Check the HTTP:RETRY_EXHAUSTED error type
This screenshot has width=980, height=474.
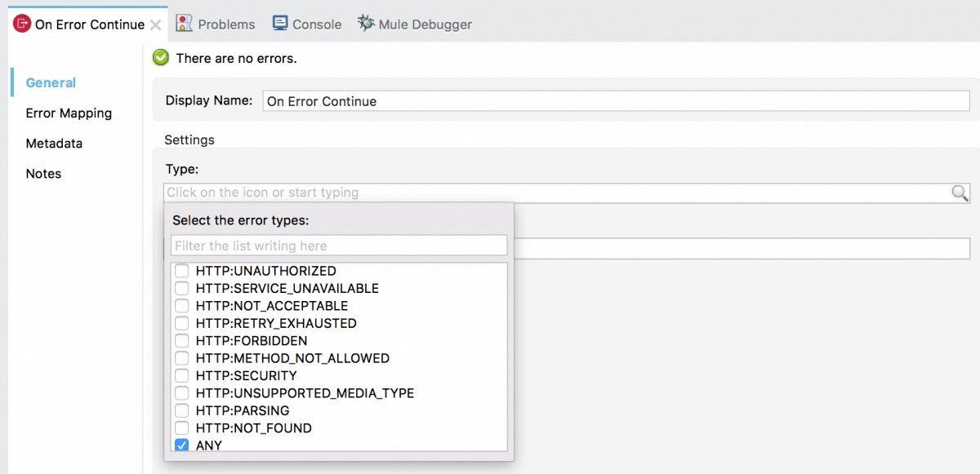(x=181, y=323)
